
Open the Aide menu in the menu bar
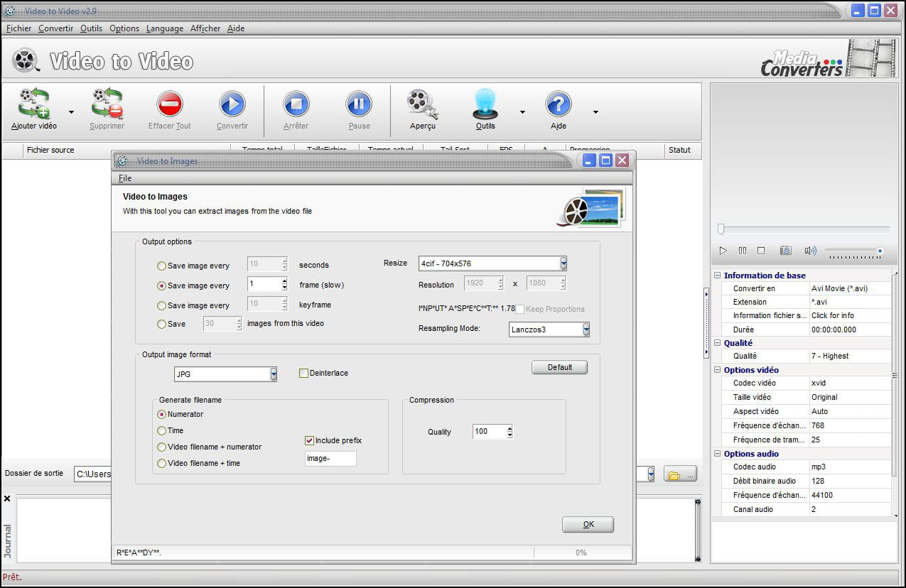pyautogui.click(x=236, y=28)
